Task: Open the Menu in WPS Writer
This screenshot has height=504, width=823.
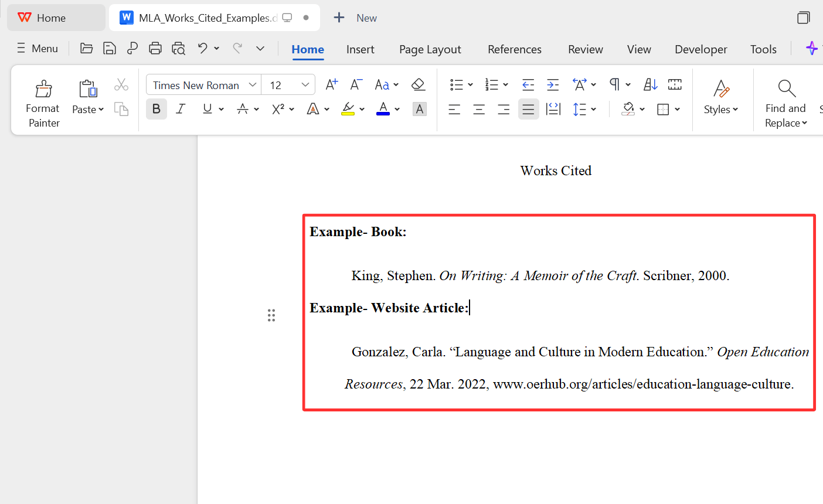Action: tap(37, 48)
